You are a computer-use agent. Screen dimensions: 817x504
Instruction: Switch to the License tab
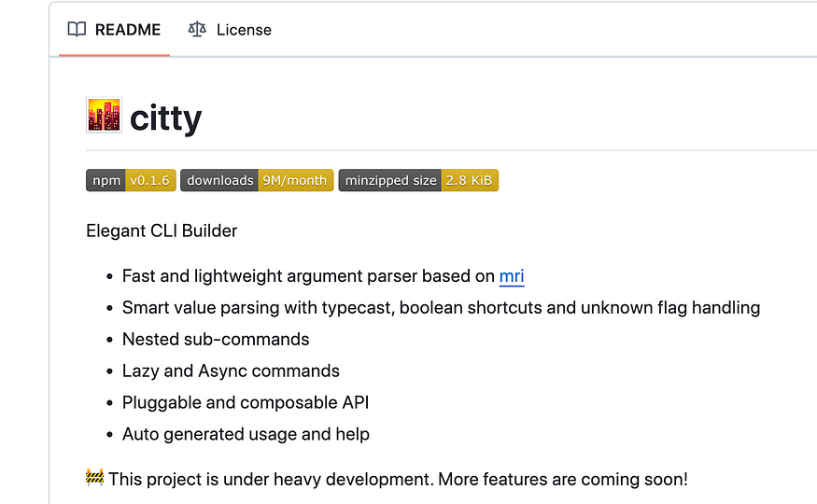pyautogui.click(x=230, y=30)
